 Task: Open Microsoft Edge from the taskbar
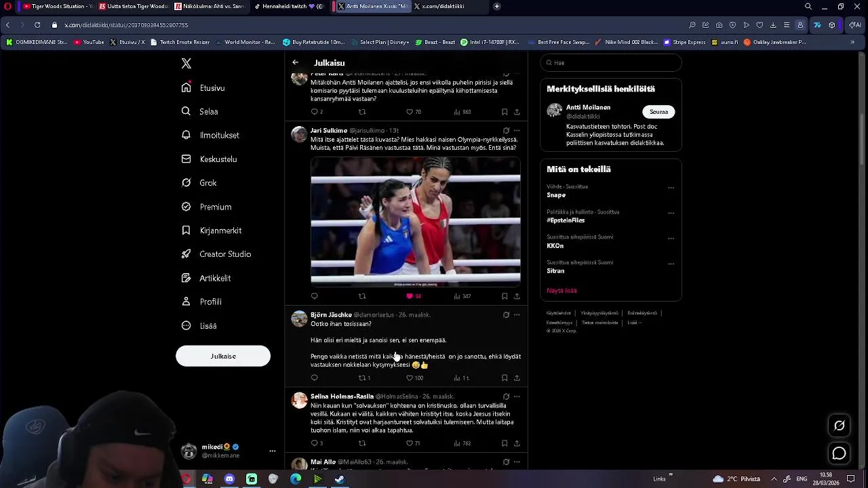click(x=296, y=479)
